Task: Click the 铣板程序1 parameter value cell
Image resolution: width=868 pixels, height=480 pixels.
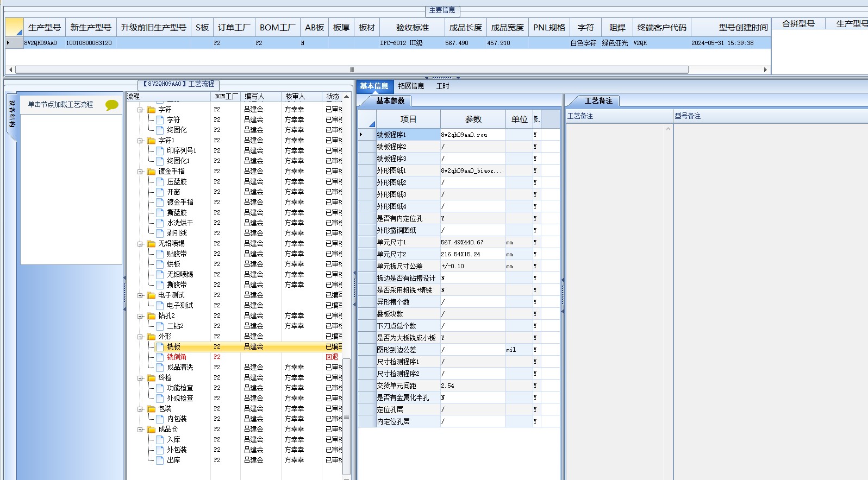Action: point(472,135)
